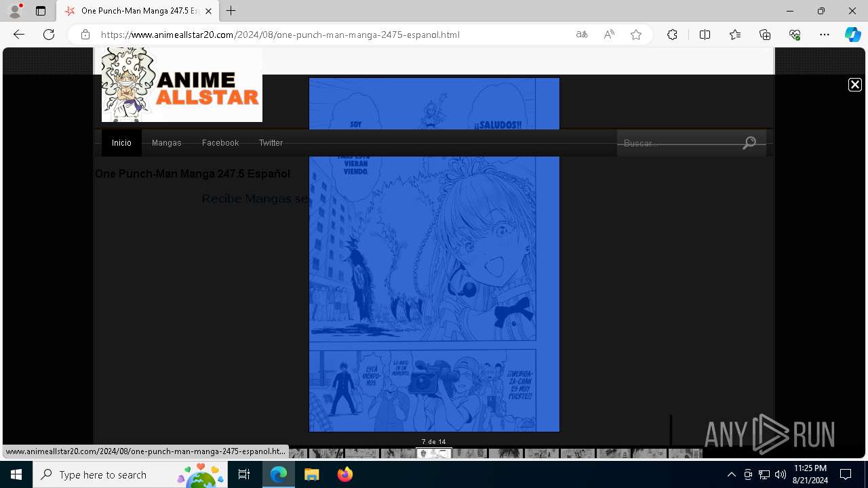Open the Facebook menu link

(220, 143)
